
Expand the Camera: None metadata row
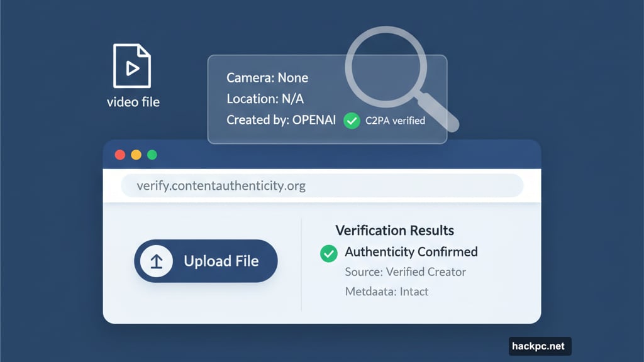pyautogui.click(x=267, y=78)
